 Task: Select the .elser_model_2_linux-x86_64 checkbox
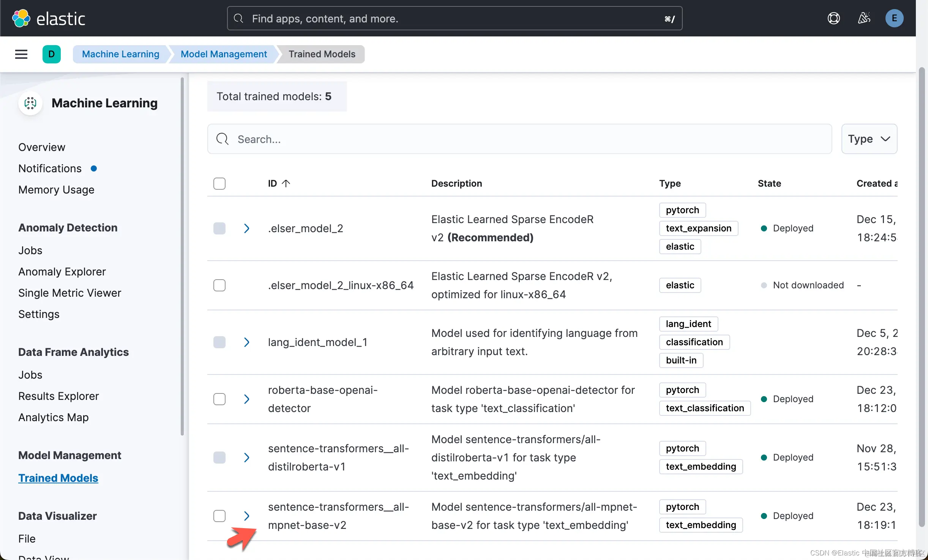pos(219,285)
